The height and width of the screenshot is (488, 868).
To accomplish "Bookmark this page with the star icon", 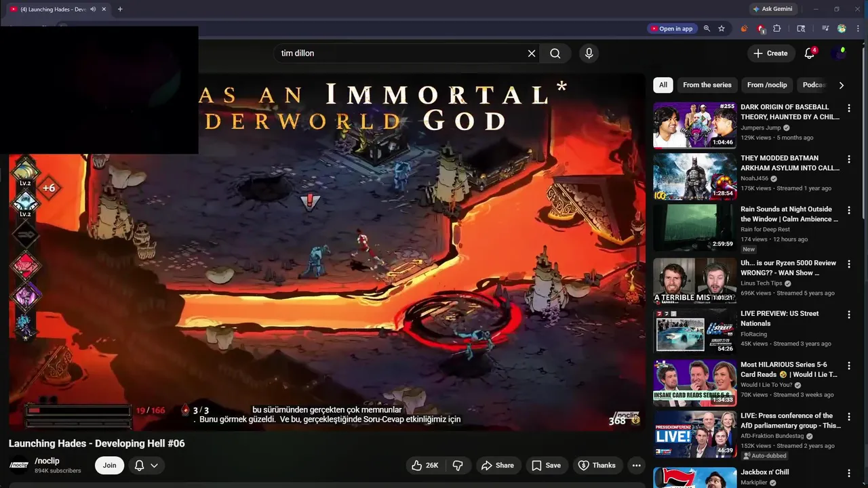I will pyautogui.click(x=722, y=28).
